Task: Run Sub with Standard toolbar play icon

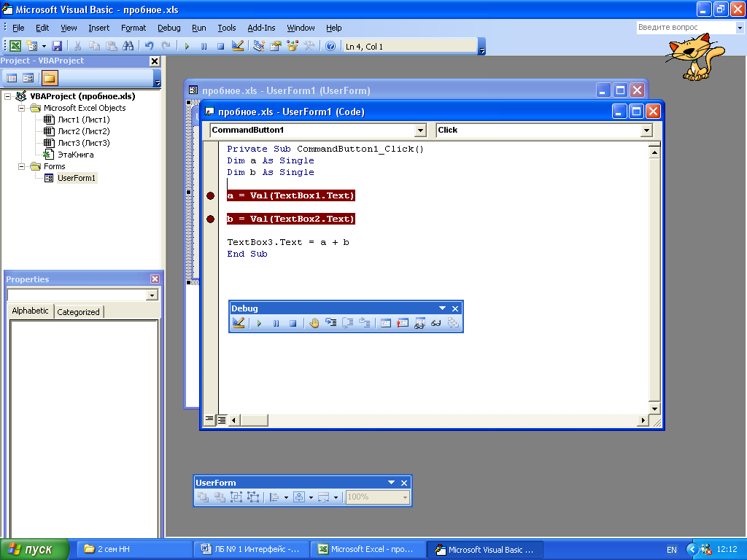Action: (x=187, y=46)
